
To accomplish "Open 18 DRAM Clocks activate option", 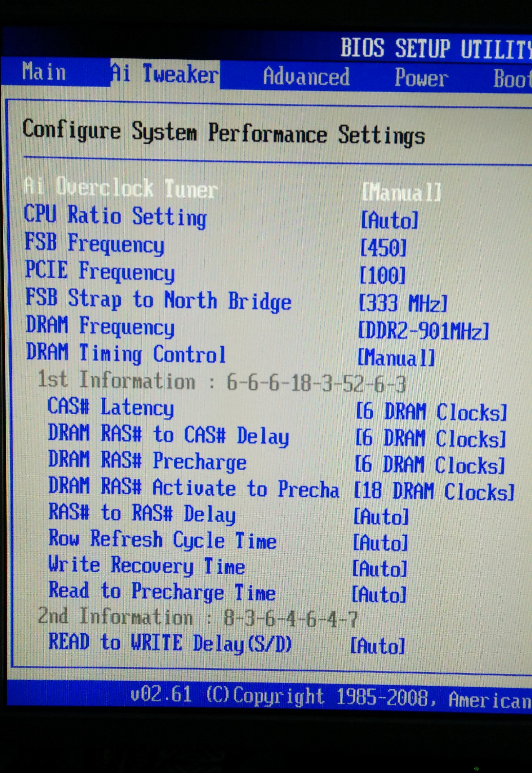I will pos(434,492).
